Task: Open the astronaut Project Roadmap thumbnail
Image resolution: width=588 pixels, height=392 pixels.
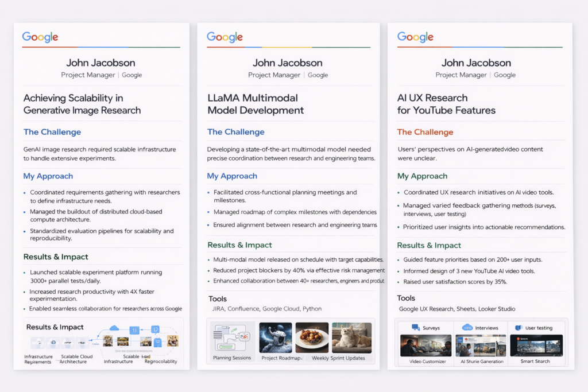Action: coord(276,337)
